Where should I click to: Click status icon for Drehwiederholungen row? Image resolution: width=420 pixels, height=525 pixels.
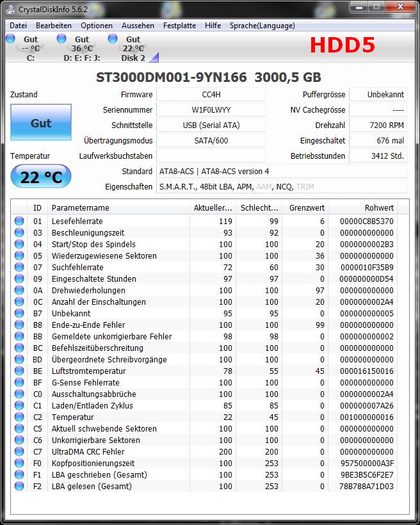[19, 290]
